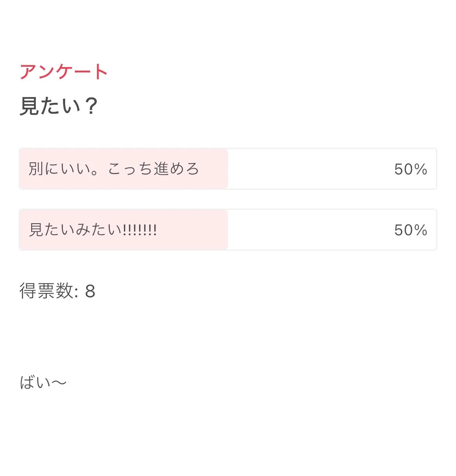Click the 50% result of the first option
This screenshot has height=476, width=456.
(x=410, y=169)
